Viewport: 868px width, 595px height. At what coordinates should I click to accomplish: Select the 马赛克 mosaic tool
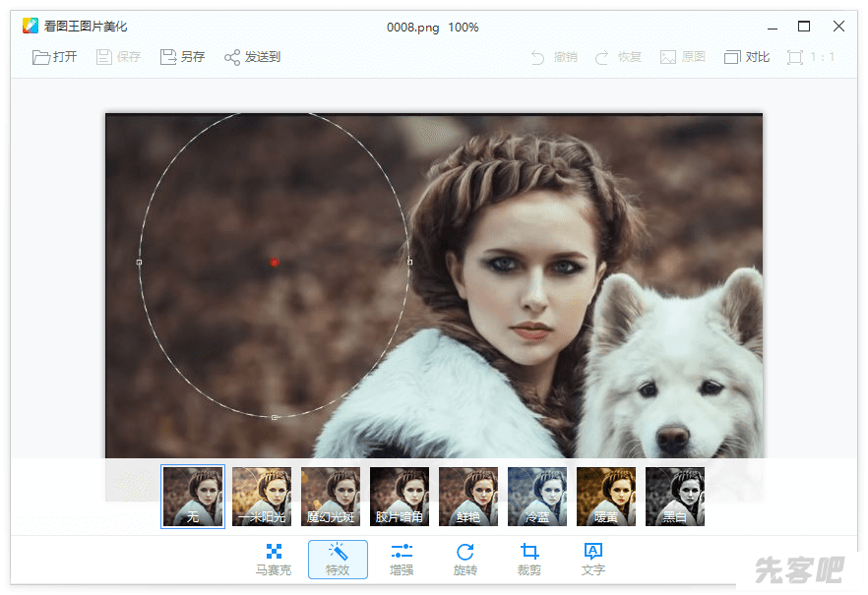(x=274, y=559)
